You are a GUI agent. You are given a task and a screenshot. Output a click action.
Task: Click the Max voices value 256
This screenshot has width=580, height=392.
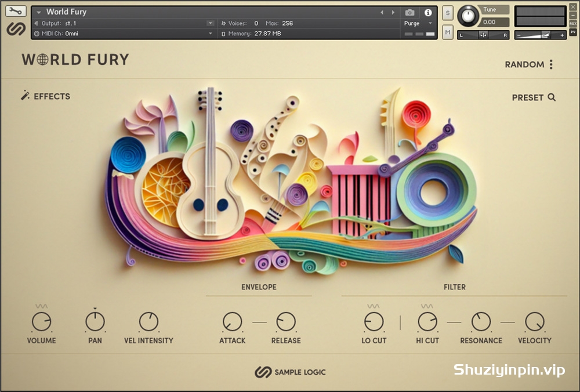(x=288, y=23)
